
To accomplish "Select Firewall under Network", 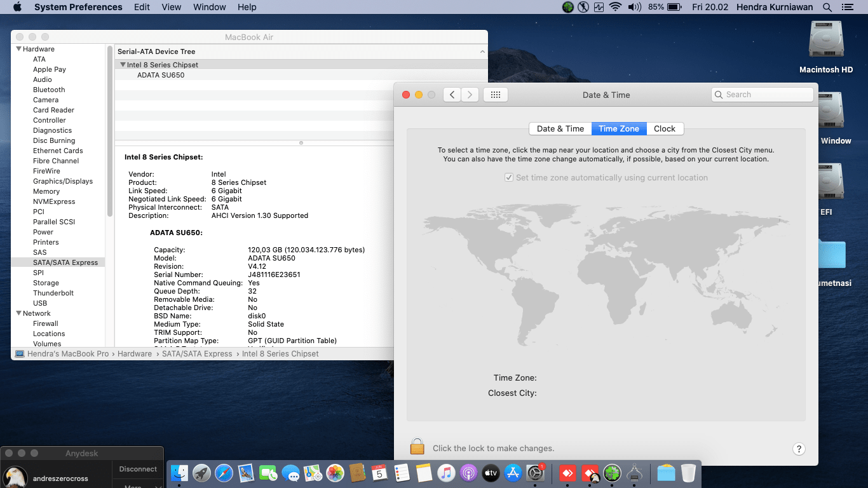I will tap(46, 323).
